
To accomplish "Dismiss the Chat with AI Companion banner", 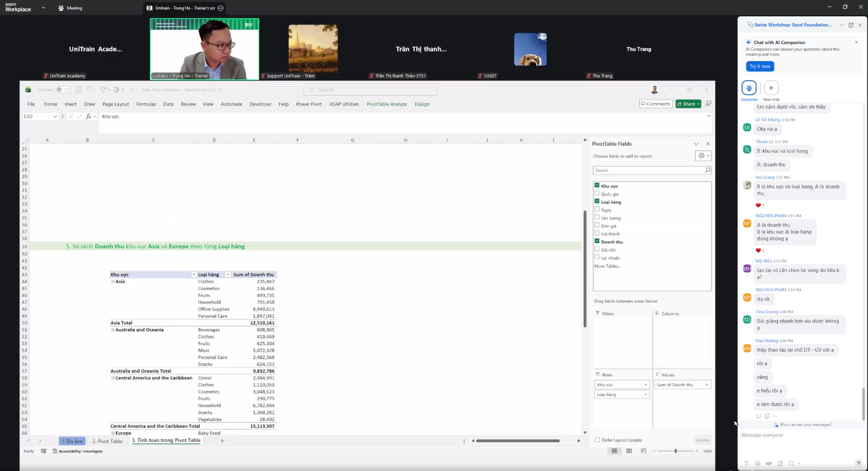I will (x=856, y=43).
